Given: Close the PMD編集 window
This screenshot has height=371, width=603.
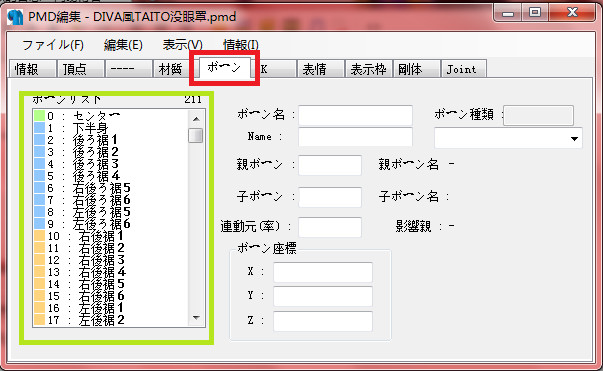Looking at the screenshot, I should (572, 13).
